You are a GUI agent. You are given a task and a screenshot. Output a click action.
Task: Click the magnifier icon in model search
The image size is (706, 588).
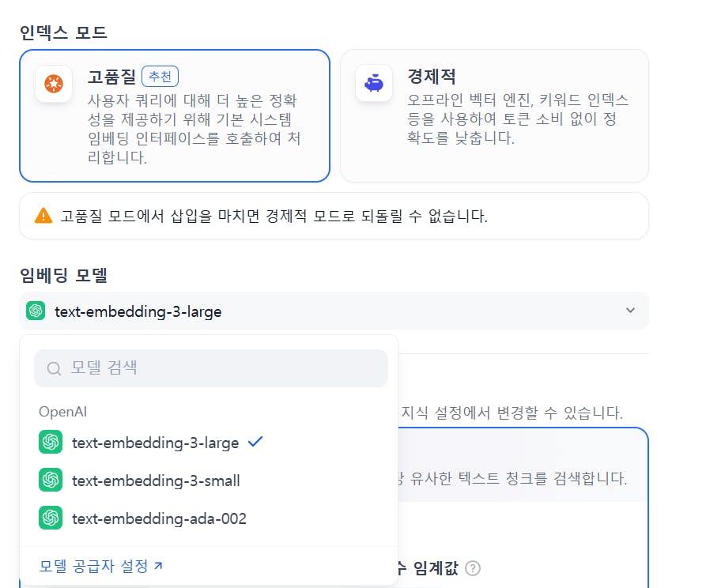[x=55, y=368]
